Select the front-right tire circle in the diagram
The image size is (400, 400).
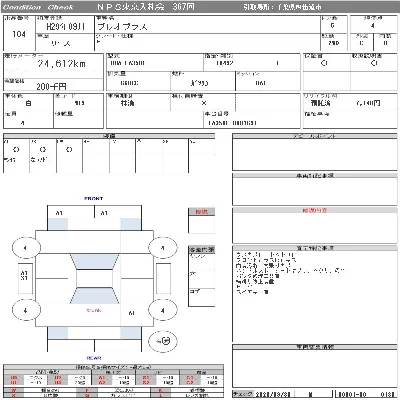pyautogui.click(x=162, y=248)
